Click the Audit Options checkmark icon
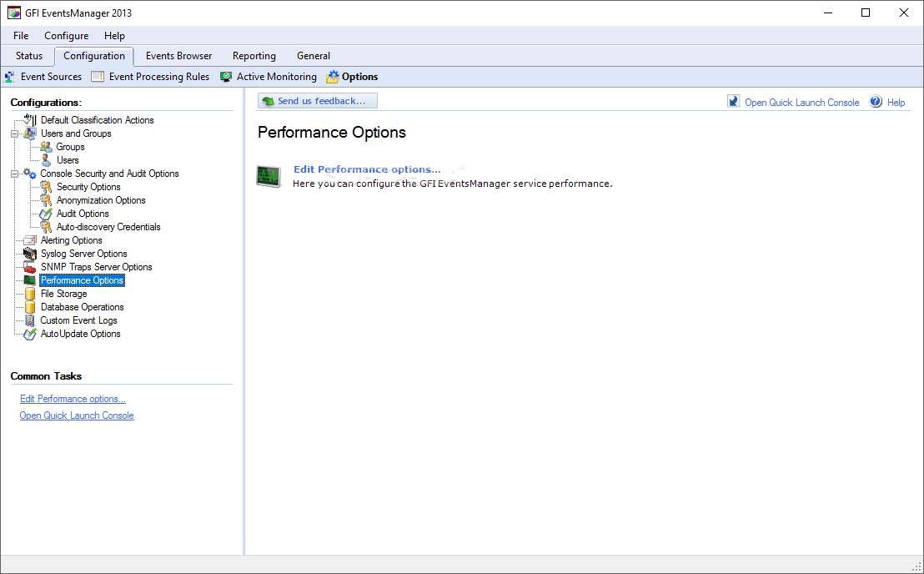 46,214
